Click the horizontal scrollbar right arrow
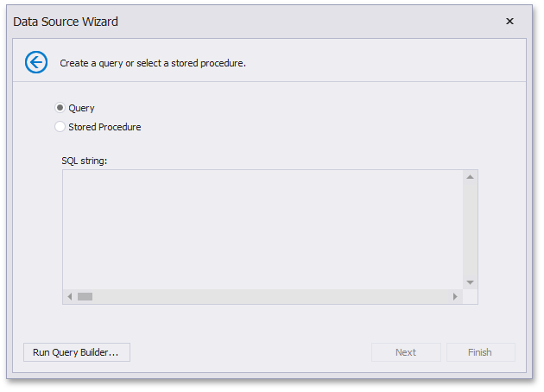The height and width of the screenshot is (392, 544). (x=455, y=297)
